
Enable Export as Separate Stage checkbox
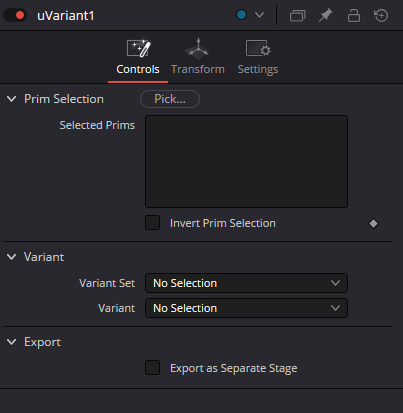[153, 368]
